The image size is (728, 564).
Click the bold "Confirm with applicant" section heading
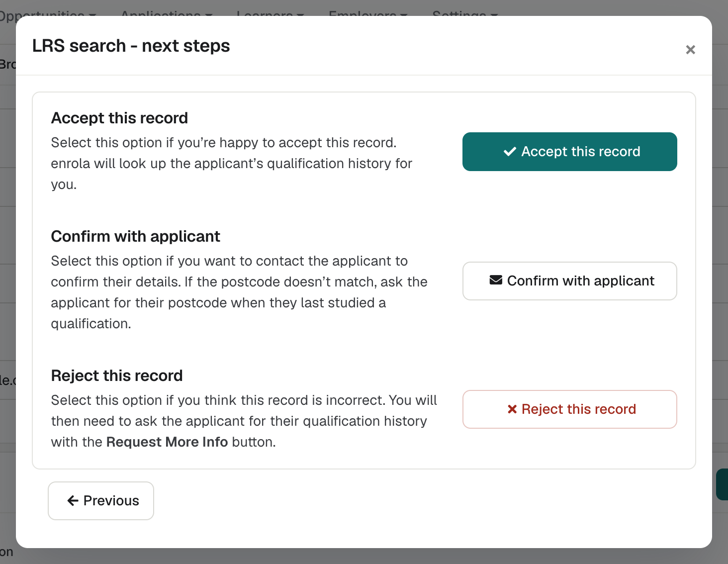pyautogui.click(x=136, y=236)
